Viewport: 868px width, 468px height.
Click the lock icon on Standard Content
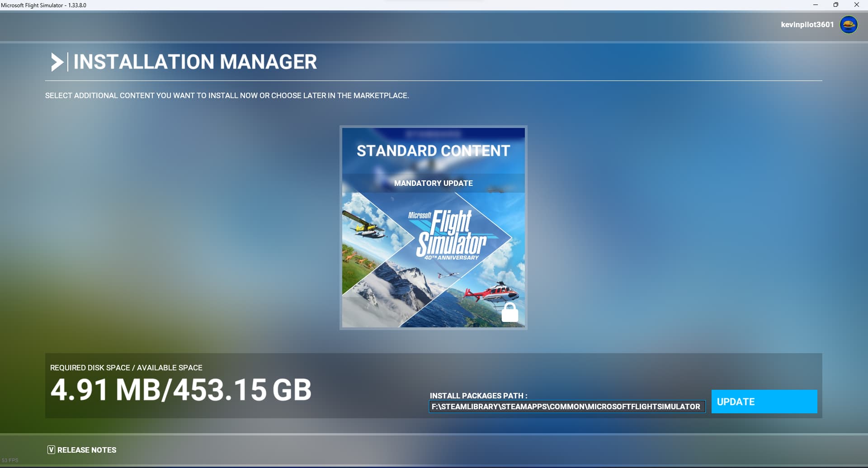(510, 312)
